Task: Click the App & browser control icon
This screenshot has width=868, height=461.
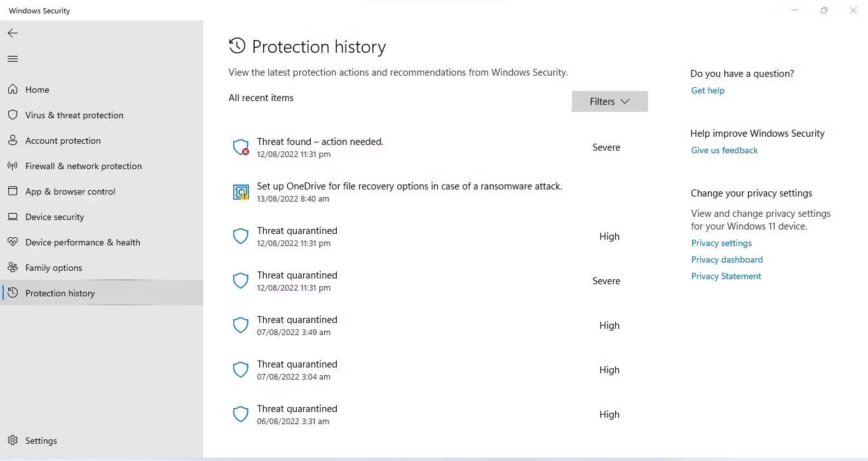Action: 13,191
